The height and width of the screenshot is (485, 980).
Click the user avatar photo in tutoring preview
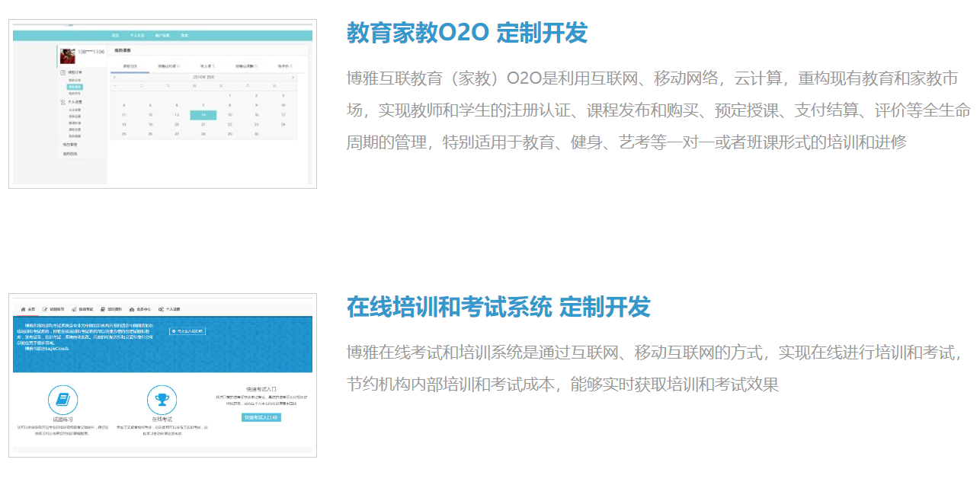[67, 56]
